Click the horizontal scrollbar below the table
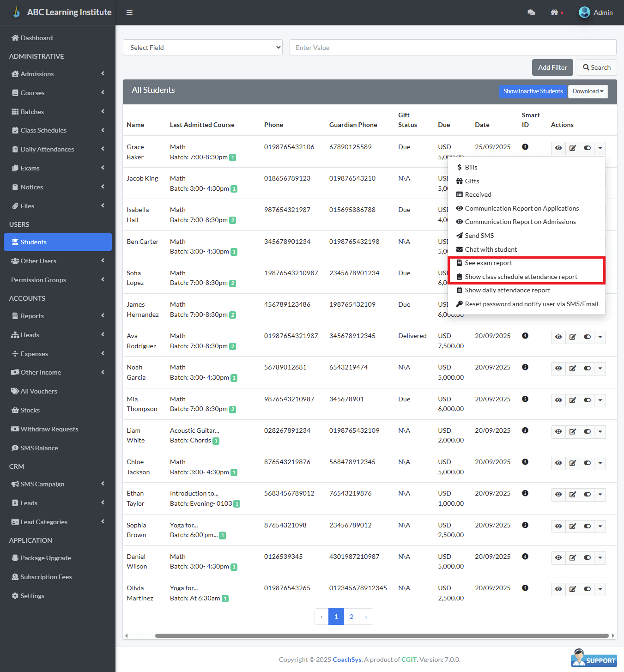 382,636
